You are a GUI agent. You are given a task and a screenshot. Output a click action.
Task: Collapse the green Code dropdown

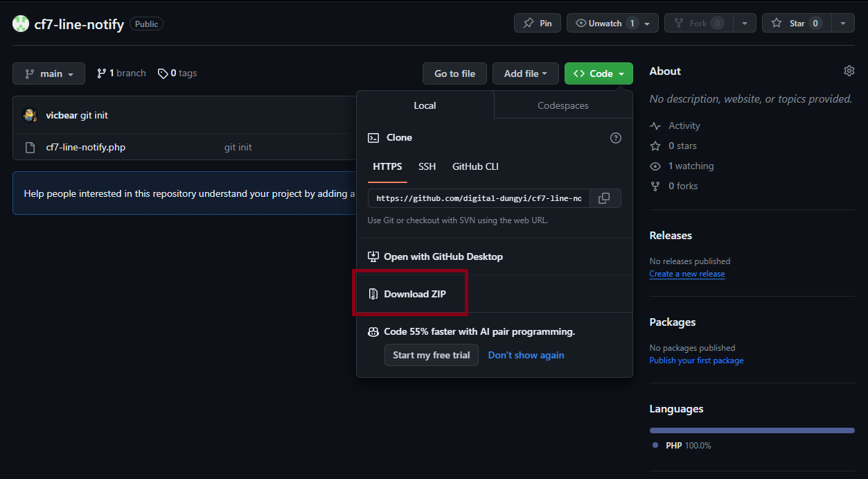point(599,73)
